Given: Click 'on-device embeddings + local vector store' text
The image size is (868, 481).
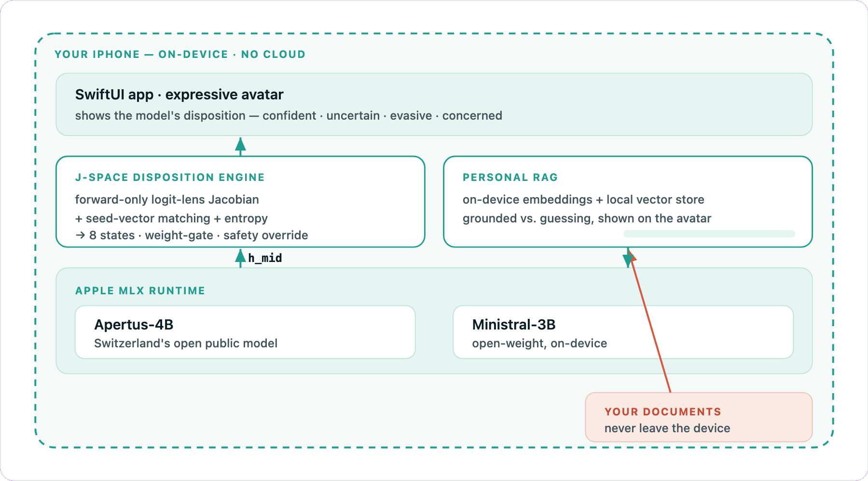Looking at the screenshot, I should tap(583, 200).
